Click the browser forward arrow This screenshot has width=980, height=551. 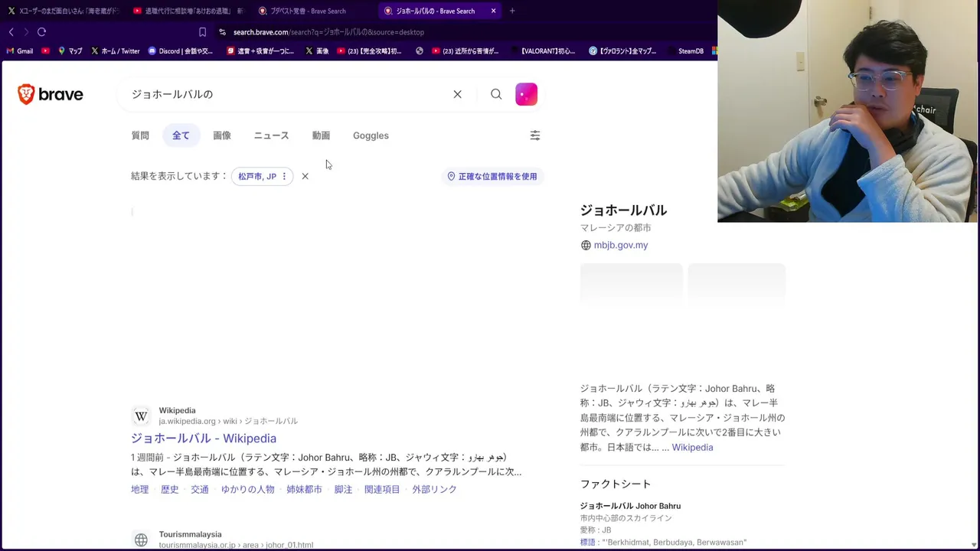(x=26, y=32)
